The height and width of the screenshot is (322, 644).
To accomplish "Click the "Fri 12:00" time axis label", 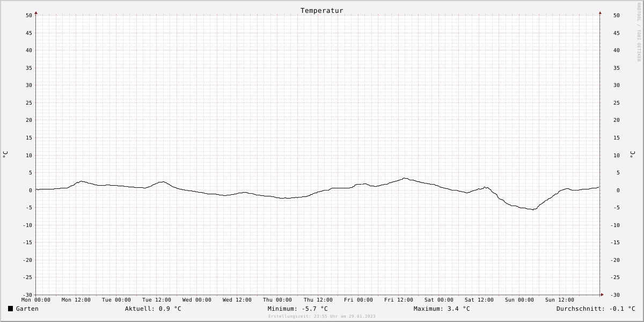I will (x=399, y=300).
